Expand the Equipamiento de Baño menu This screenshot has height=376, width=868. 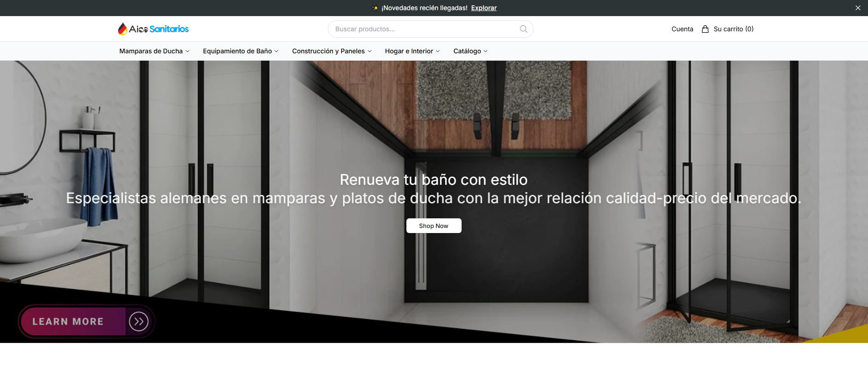[x=240, y=51]
